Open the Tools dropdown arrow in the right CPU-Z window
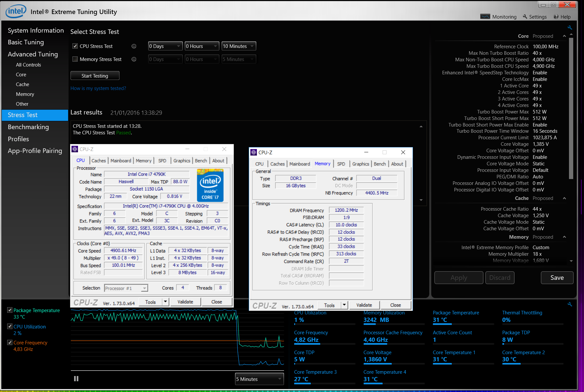This screenshot has width=584, height=392. click(344, 305)
